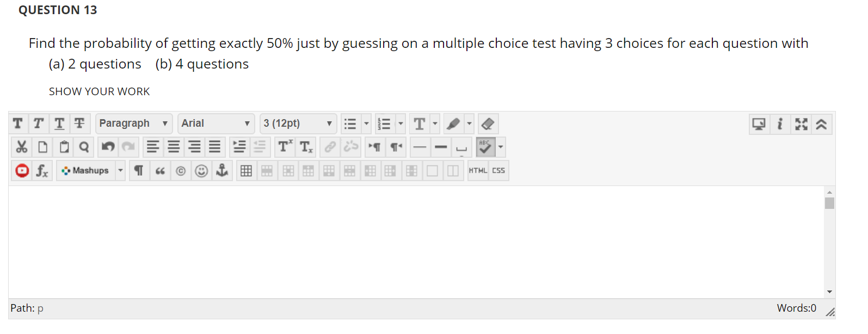Apply superscript formatting
The height and width of the screenshot is (334, 868).
coord(284,147)
